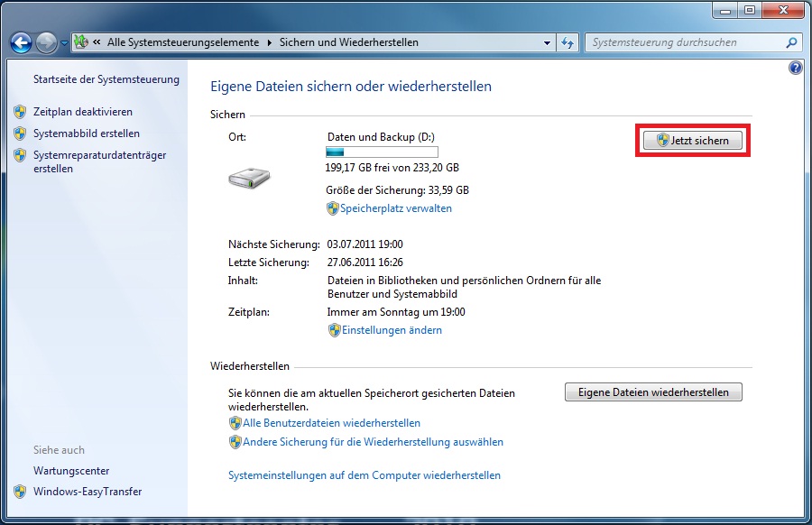Maximize the window
The height and width of the screenshot is (525, 812).
750,10
